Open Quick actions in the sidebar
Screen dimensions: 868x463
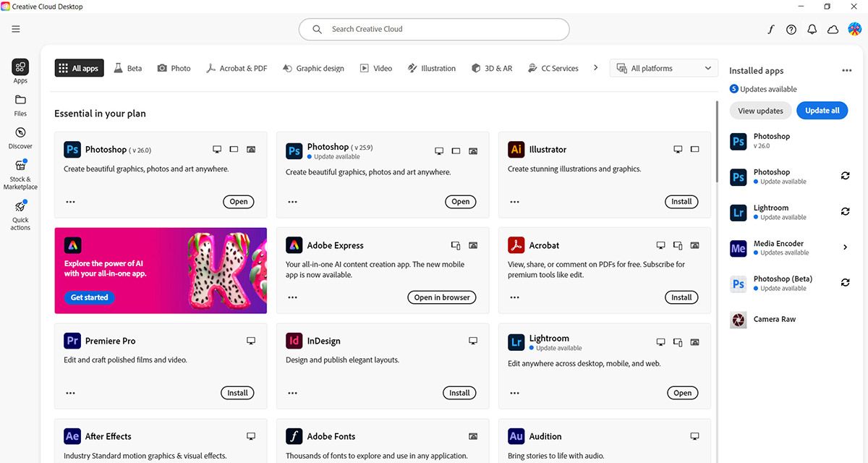coord(20,216)
